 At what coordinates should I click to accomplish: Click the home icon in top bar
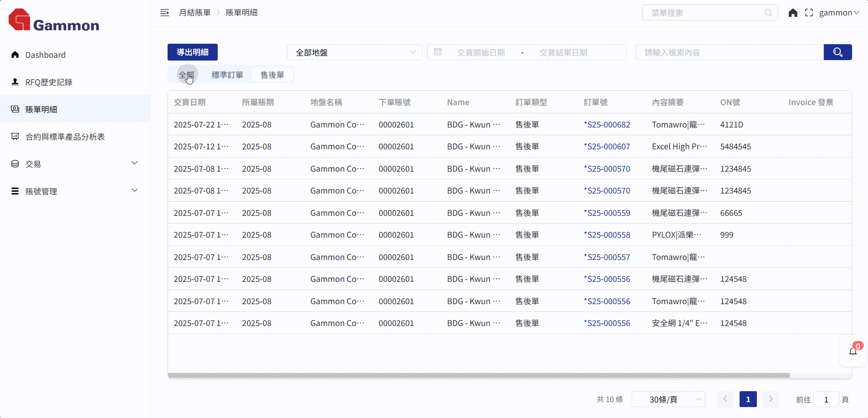point(793,13)
